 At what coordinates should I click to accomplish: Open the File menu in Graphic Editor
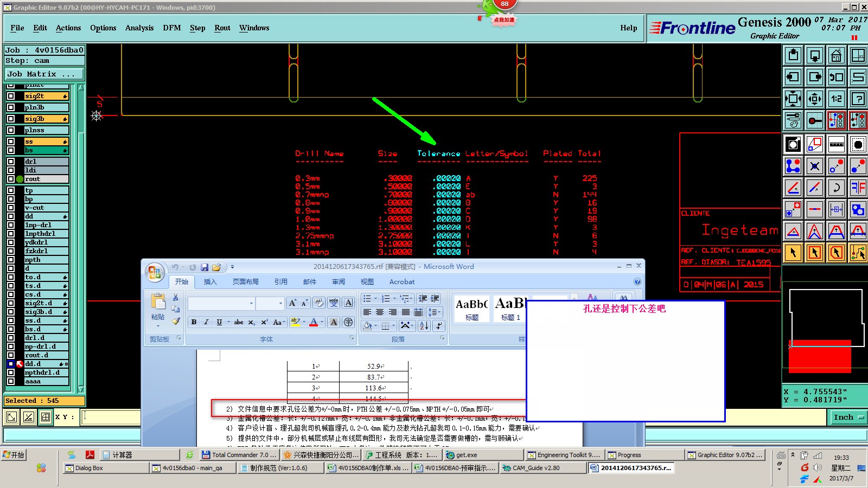pos(17,28)
